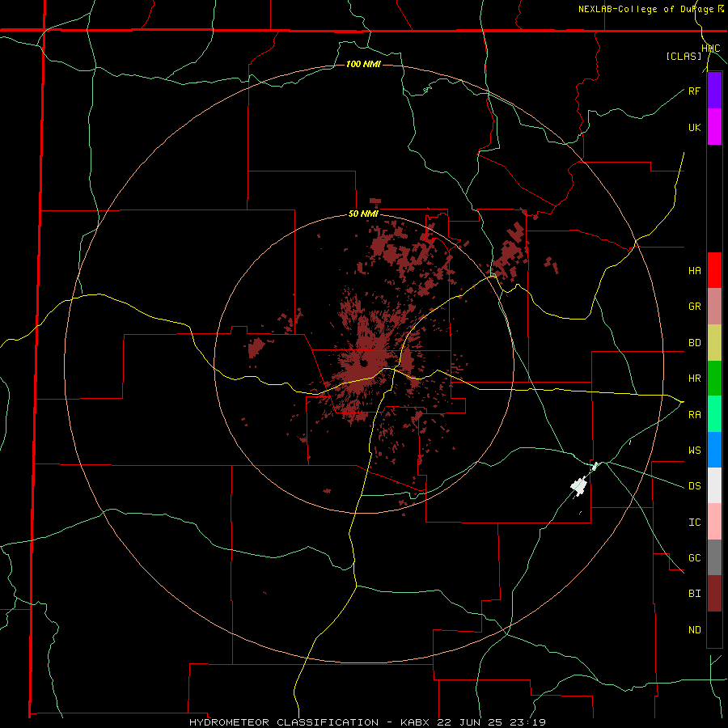The width and height of the screenshot is (728, 728).
Task: Click the ND black legend swatch
Action: pyautogui.click(x=714, y=629)
